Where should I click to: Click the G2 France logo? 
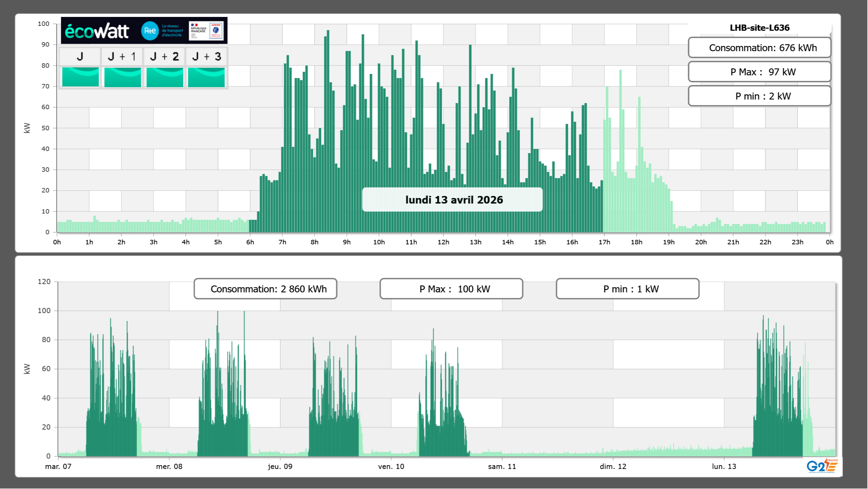(822, 466)
